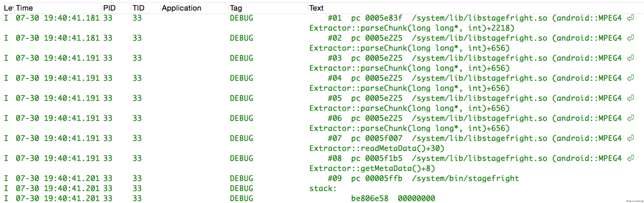The image size is (644, 203).
Task: Click wrap arrow icon on #06 row
Action: pyautogui.click(x=630, y=118)
